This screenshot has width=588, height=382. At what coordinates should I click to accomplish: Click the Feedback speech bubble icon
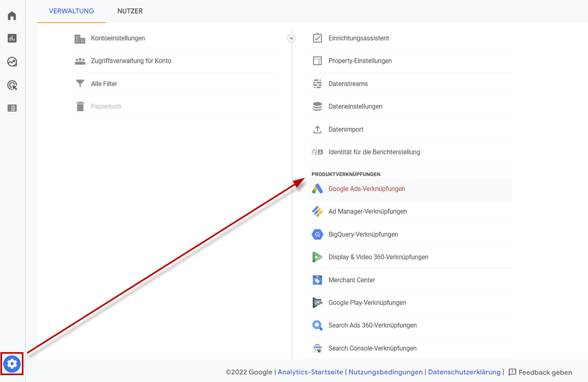pyautogui.click(x=512, y=372)
